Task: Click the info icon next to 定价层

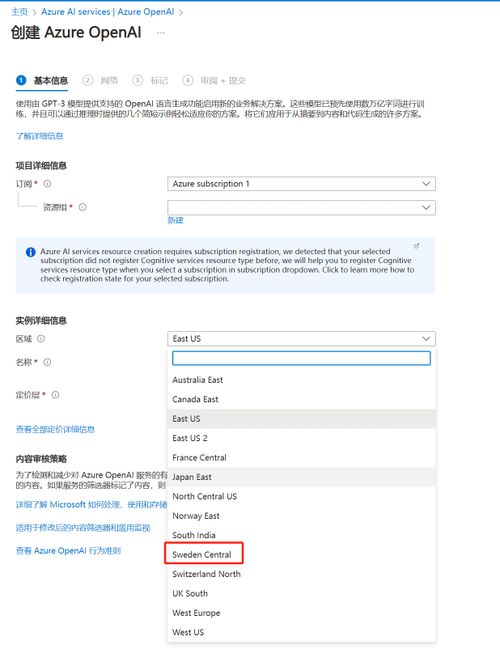Action: click(55, 395)
